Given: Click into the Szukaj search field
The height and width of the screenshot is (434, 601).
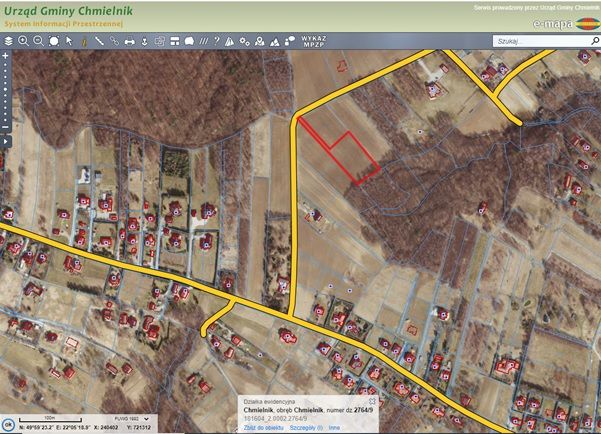Looking at the screenshot, I should point(540,41).
